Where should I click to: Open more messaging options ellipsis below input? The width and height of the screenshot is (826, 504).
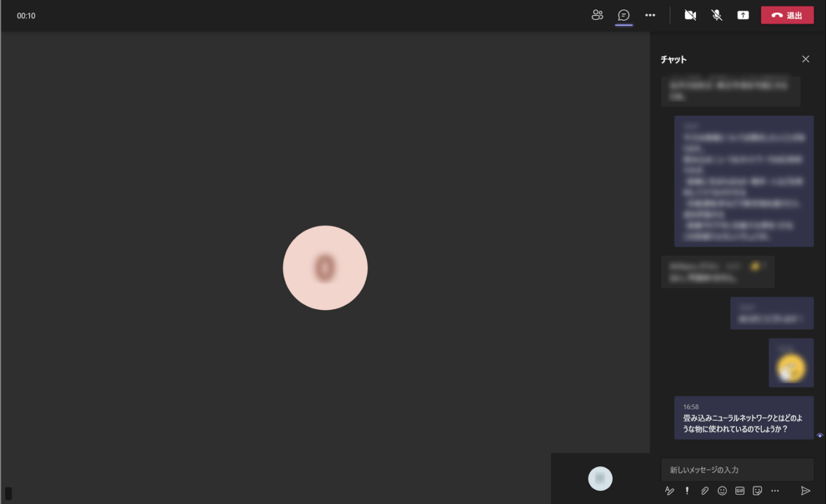point(776,491)
